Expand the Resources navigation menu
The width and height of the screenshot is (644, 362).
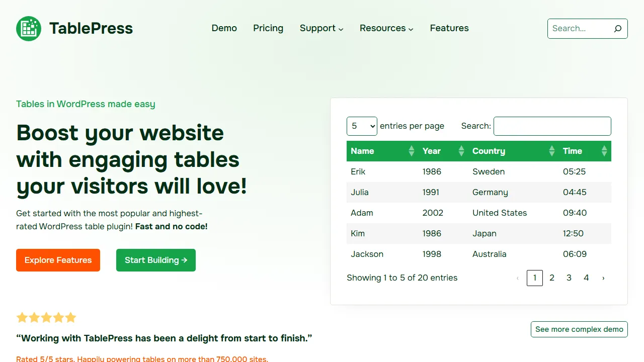click(x=386, y=28)
